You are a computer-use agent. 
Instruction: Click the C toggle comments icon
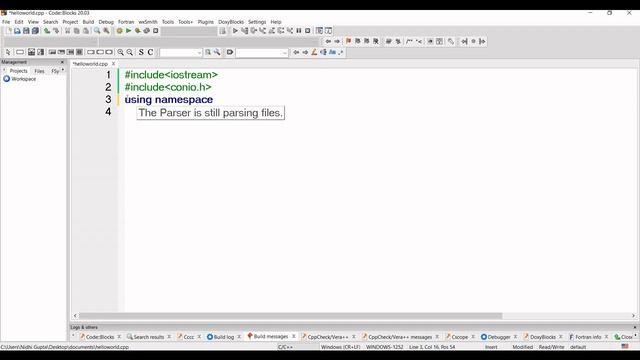pos(150,52)
